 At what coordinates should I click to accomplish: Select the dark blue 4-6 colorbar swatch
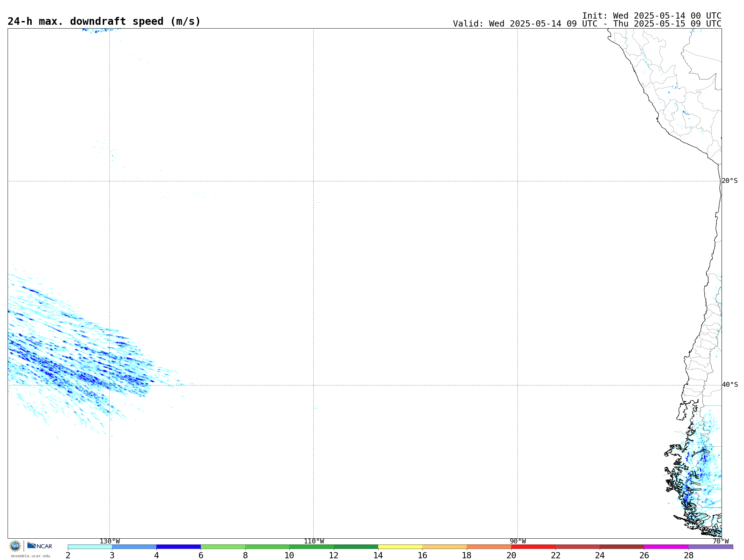pos(179,547)
